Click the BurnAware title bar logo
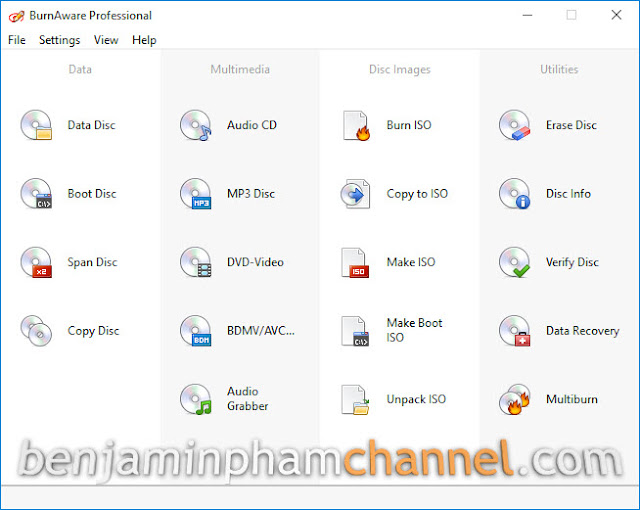Viewport: 640px width, 510px height. (x=16, y=16)
